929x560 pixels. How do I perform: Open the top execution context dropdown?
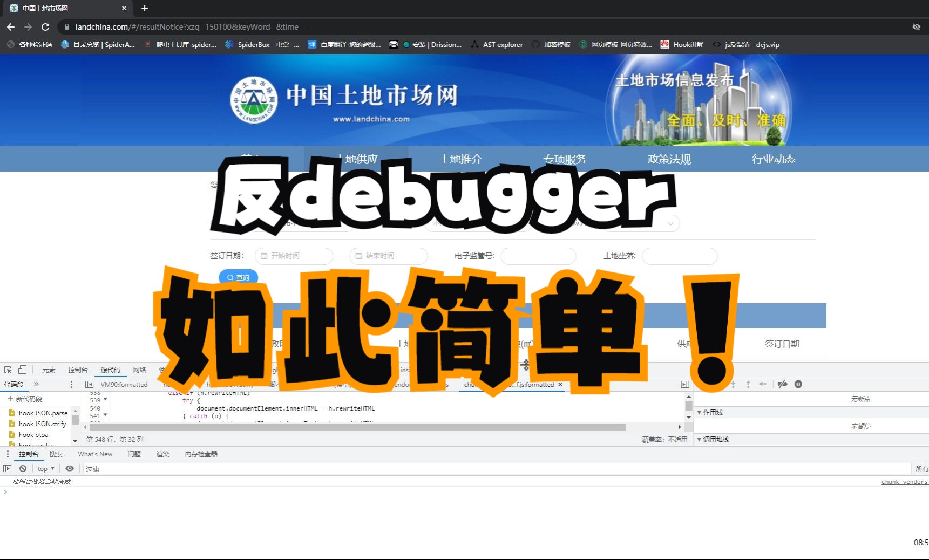click(x=46, y=469)
